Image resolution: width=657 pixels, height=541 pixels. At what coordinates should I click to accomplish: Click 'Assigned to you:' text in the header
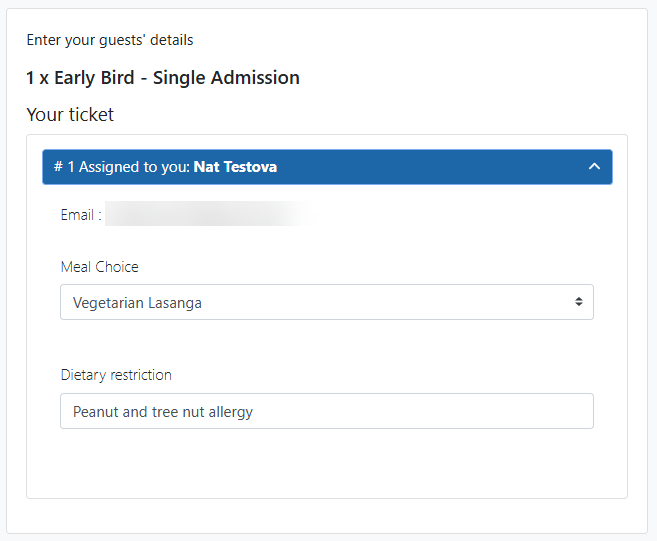[x=134, y=167]
